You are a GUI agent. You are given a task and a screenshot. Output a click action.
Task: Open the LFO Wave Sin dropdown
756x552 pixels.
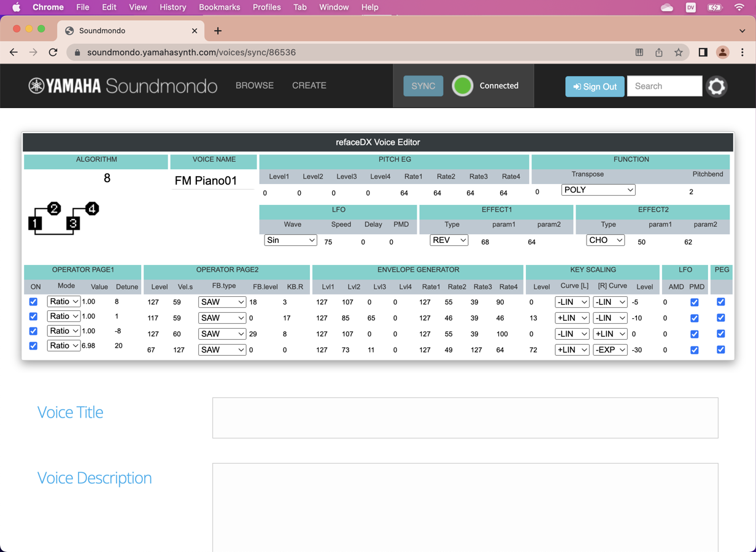[290, 240]
